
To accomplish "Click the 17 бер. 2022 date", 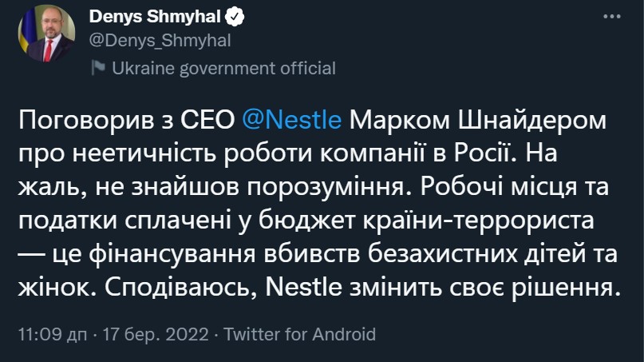I will pos(156,334).
